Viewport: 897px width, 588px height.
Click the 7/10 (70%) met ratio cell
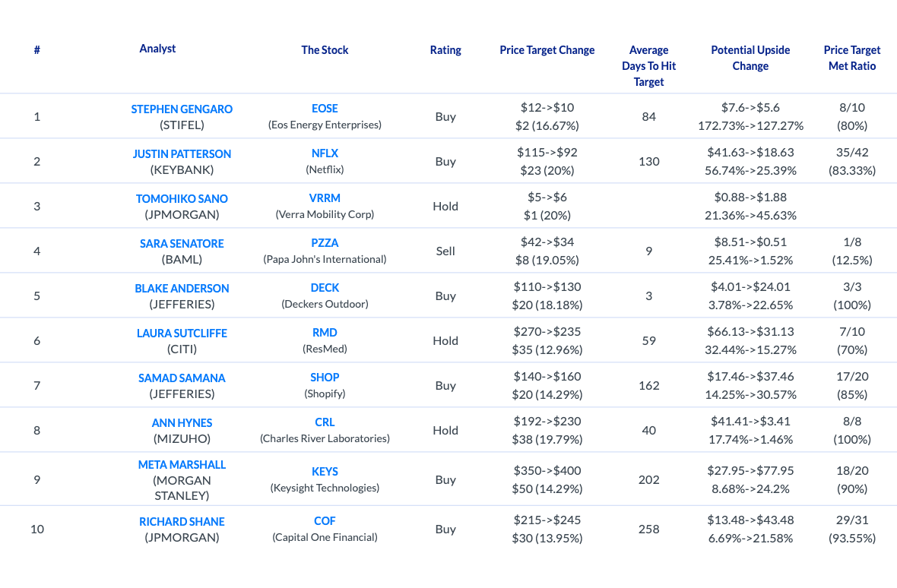(852, 340)
